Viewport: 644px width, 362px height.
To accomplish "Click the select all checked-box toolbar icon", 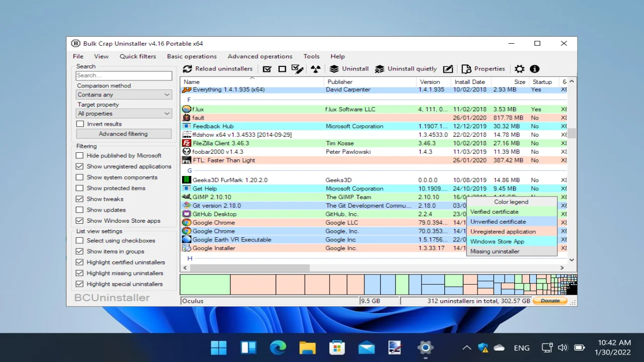I will click(267, 69).
